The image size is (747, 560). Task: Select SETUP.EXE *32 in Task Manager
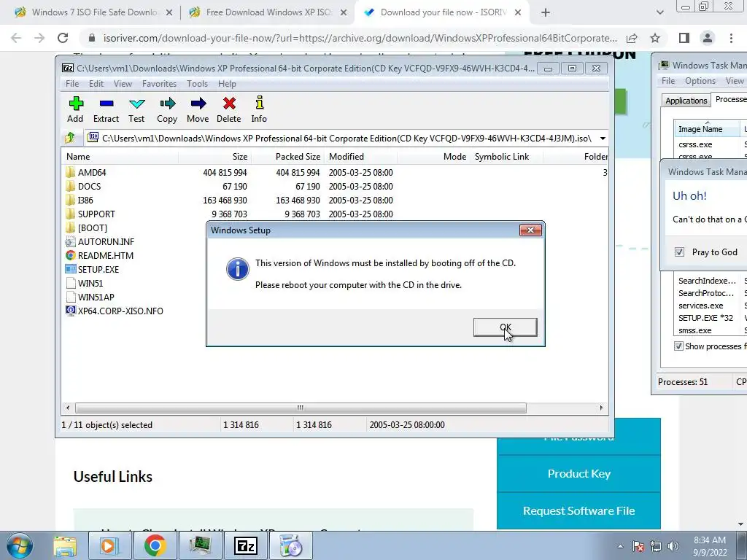tap(705, 318)
